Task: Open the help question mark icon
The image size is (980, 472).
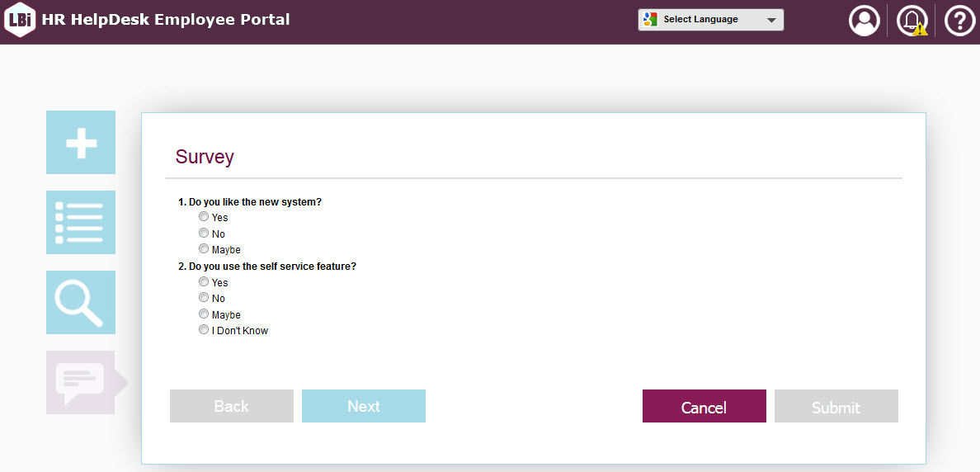Action: tap(959, 21)
